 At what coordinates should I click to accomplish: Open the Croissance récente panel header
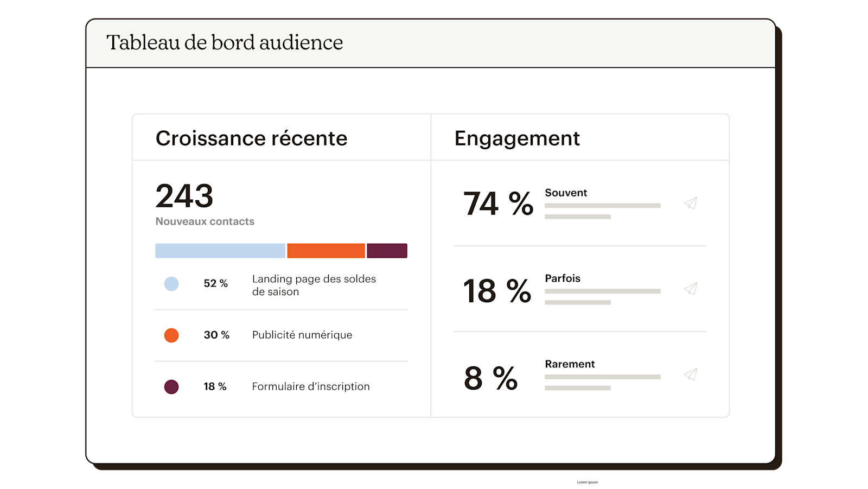[x=251, y=138]
